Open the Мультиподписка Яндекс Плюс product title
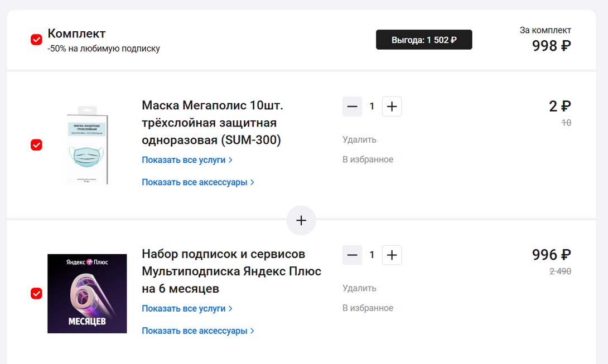 (x=231, y=271)
